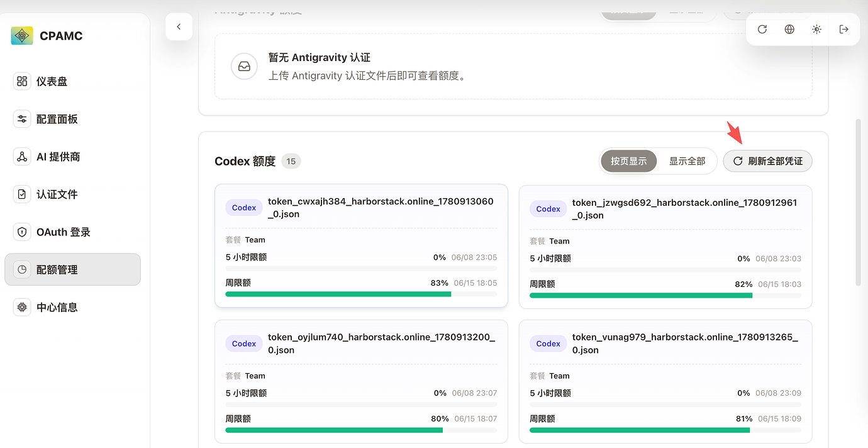Click the token_jzwgsd692 file name
Image resolution: width=868 pixels, height=448 pixels.
point(684,209)
